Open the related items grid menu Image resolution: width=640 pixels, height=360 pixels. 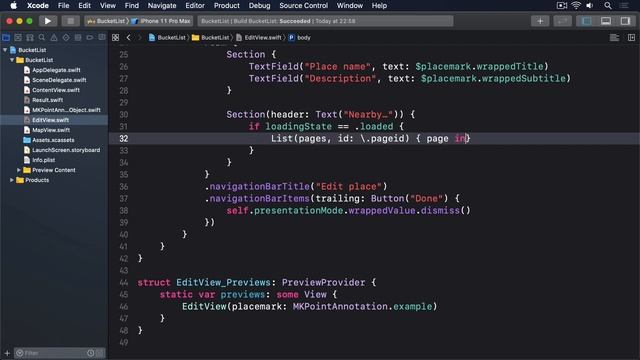pyautogui.click(x=116, y=38)
